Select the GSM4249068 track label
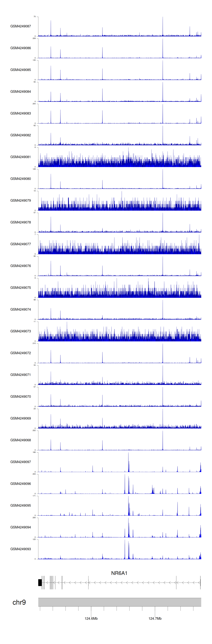The height and width of the screenshot is (644, 212). coord(20,440)
